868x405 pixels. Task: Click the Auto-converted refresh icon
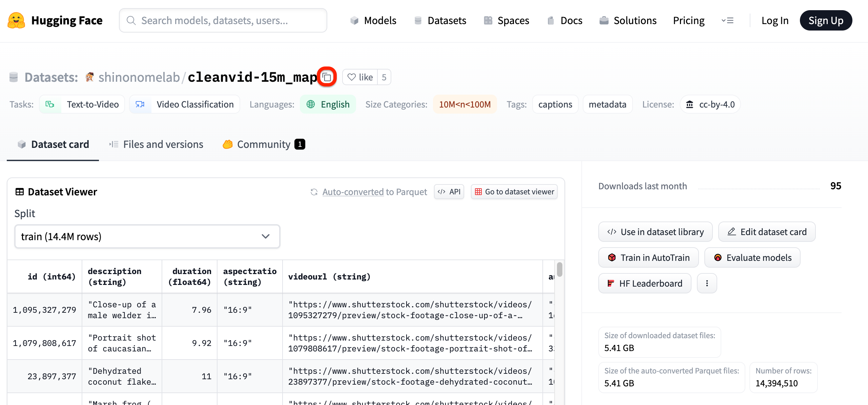click(x=314, y=192)
